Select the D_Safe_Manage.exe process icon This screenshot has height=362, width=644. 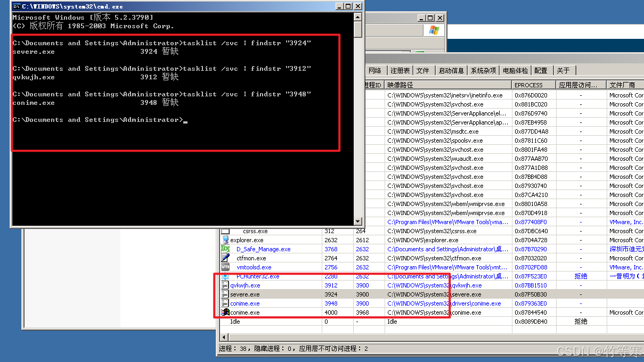click(225, 249)
